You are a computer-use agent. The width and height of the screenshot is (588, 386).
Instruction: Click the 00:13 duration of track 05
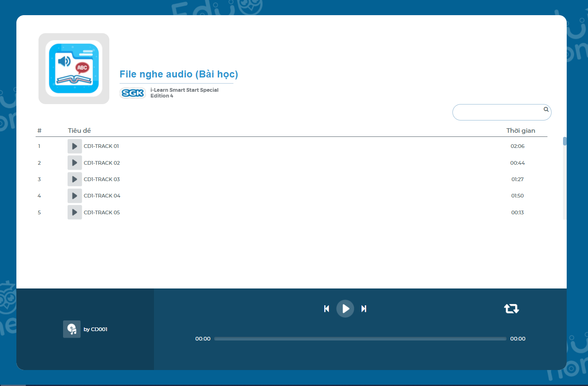518,213
